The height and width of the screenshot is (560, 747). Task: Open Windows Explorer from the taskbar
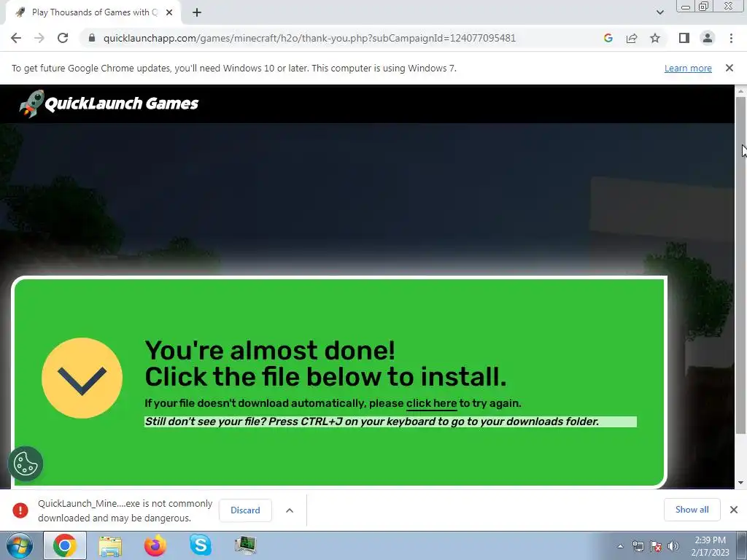pos(110,545)
